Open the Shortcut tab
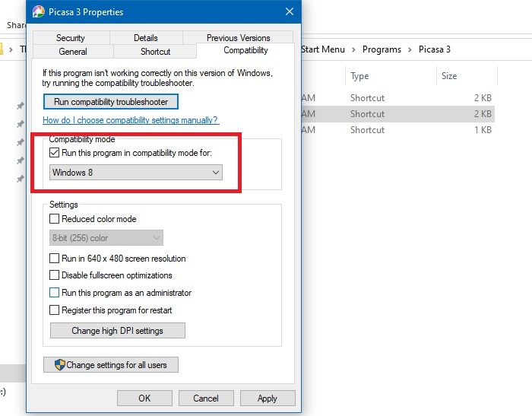The width and height of the screenshot is (532, 416). coord(155,52)
